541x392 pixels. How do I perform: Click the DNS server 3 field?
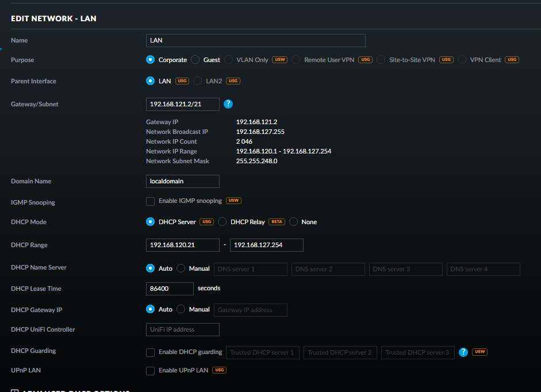(x=406, y=269)
